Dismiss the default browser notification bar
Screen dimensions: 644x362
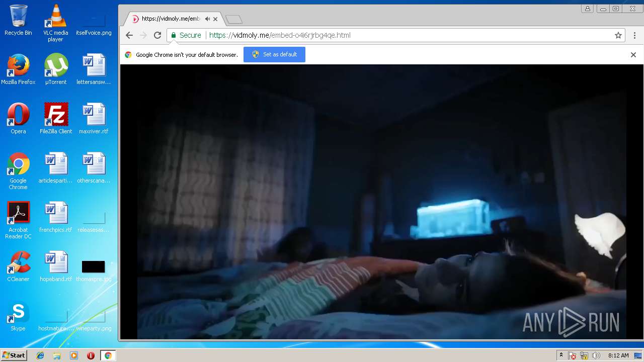click(x=633, y=55)
